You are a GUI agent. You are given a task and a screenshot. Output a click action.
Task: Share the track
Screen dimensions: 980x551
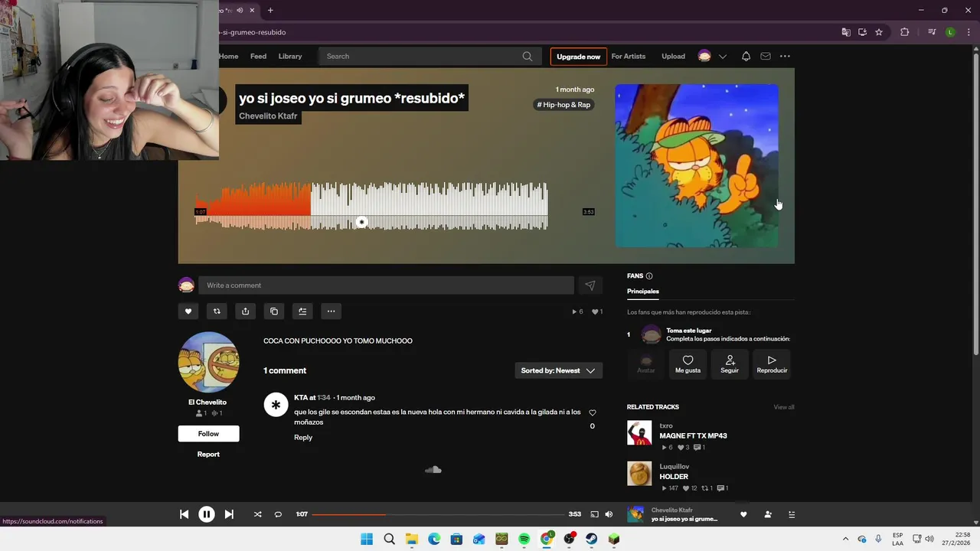point(245,311)
